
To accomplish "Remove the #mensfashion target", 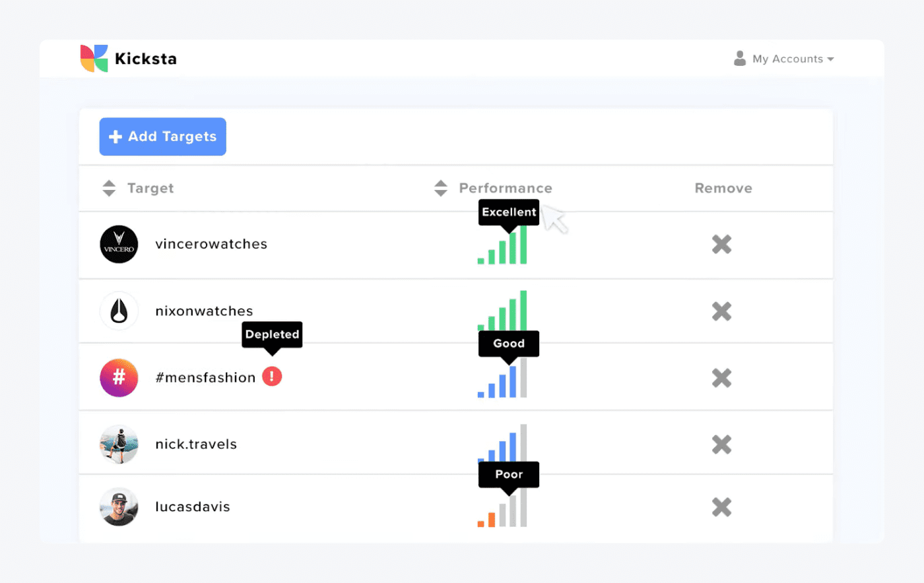I will point(721,378).
